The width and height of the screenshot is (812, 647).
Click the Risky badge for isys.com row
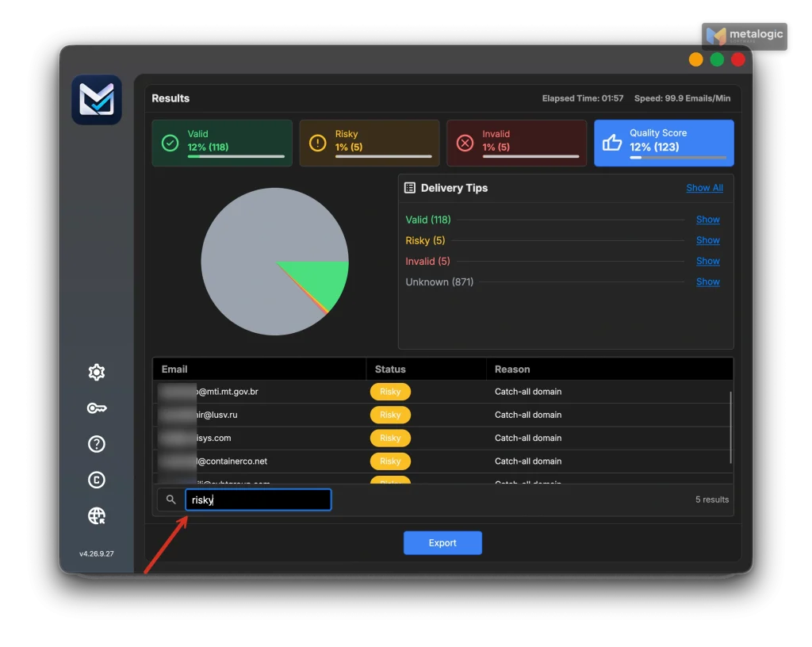click(x=390, y=438)
